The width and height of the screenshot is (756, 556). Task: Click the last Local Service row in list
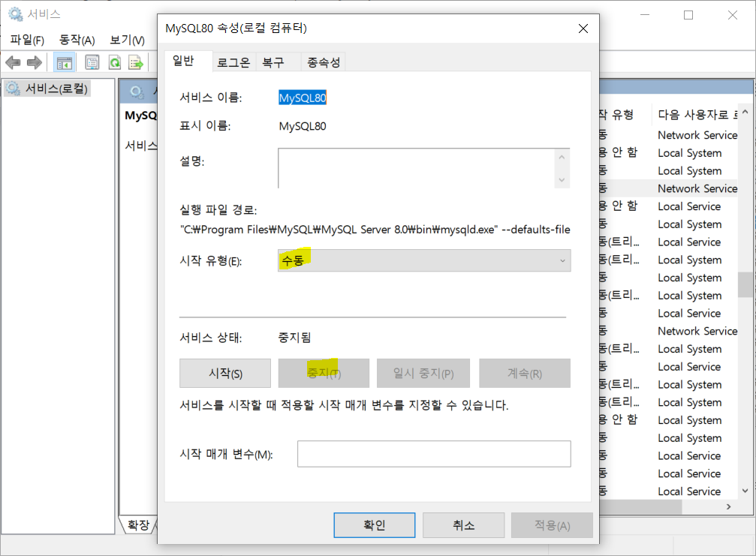(689, 491)
